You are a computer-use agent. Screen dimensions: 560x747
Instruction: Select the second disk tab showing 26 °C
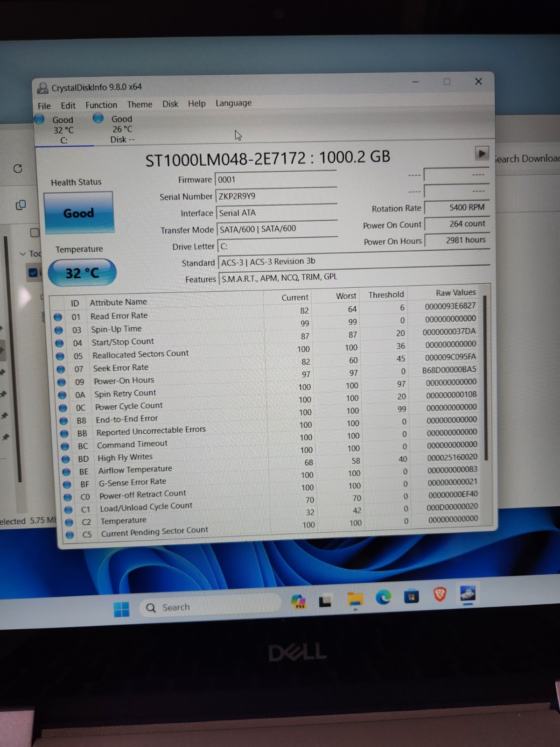[x=121, y=129]
